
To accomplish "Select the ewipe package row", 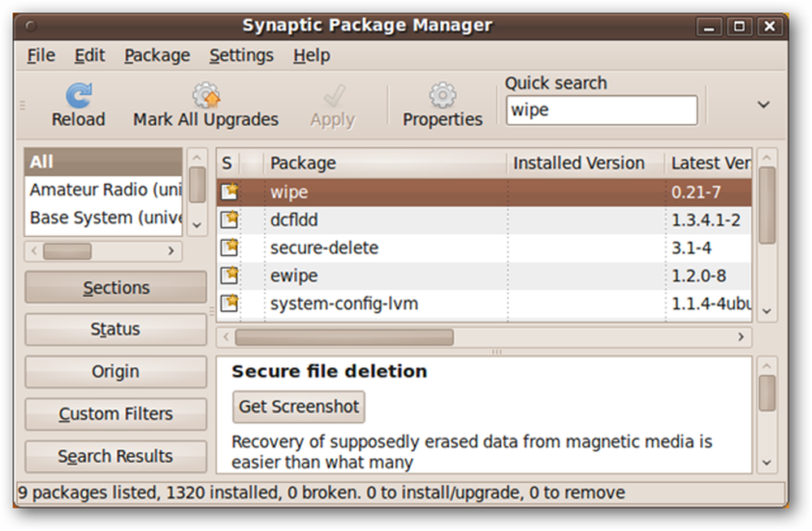I will click(x=484, y=276).
